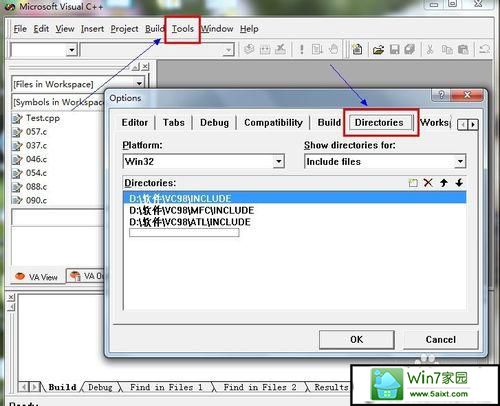Viewport: 500px width, 406px height.
Task: Open Symbols in Workspace combo box
Action: click(58, 102)
